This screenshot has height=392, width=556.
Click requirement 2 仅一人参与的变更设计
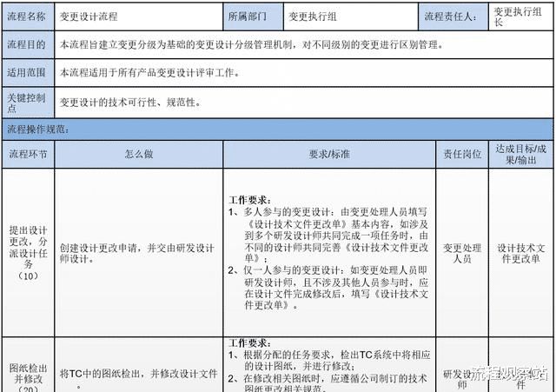pyautogui.click(x=328, y=288)
